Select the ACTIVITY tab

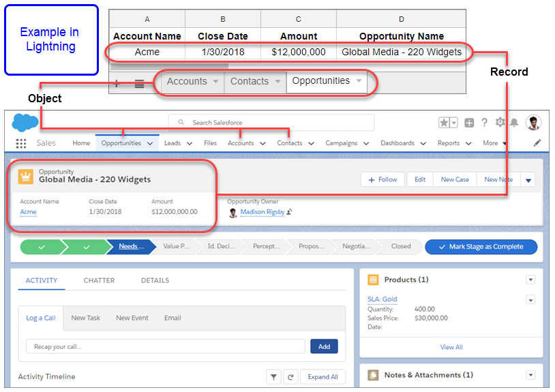[42, 281]
